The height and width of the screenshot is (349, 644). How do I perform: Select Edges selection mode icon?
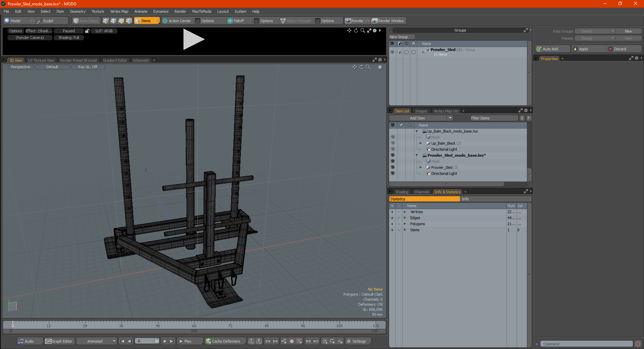(x=113, y=21)
